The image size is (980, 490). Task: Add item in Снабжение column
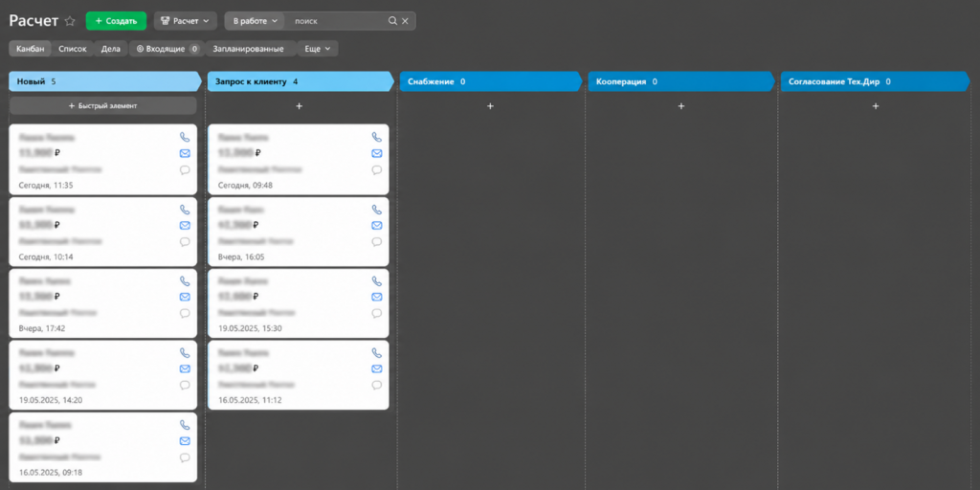[x=490, y=106]
